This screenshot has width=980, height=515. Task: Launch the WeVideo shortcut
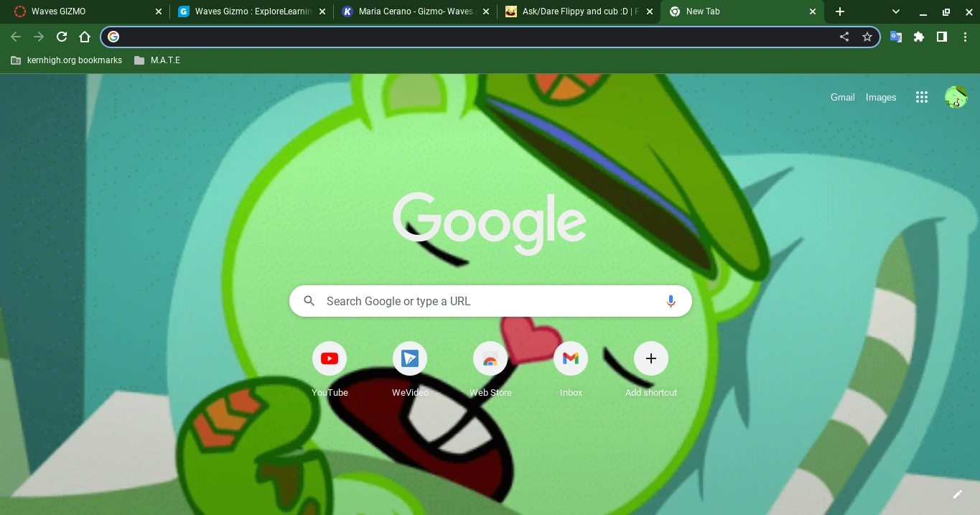click(x=410, y=358)
